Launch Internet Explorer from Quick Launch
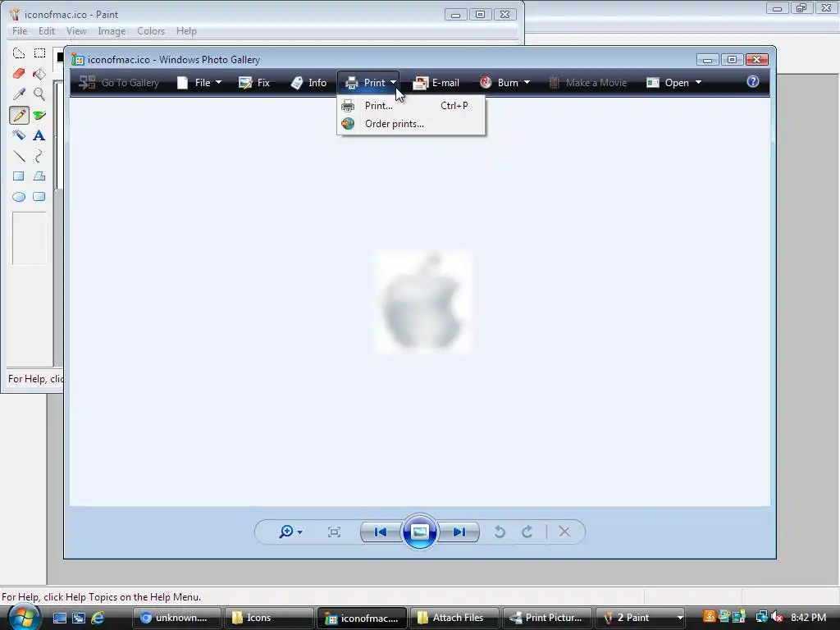The height and width of the screenshot is (630, 840). click(x=98, y=618)
